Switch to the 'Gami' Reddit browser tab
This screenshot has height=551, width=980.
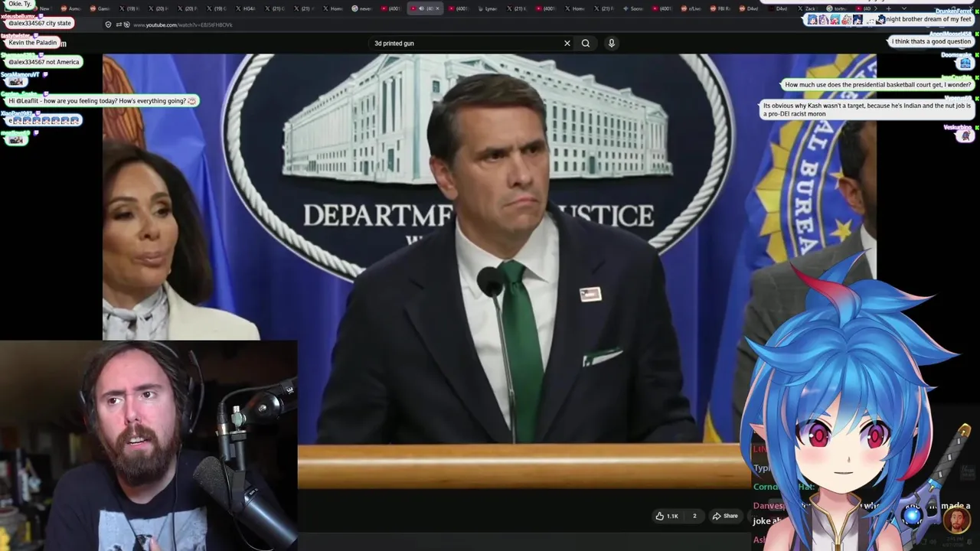pos(100,8)
